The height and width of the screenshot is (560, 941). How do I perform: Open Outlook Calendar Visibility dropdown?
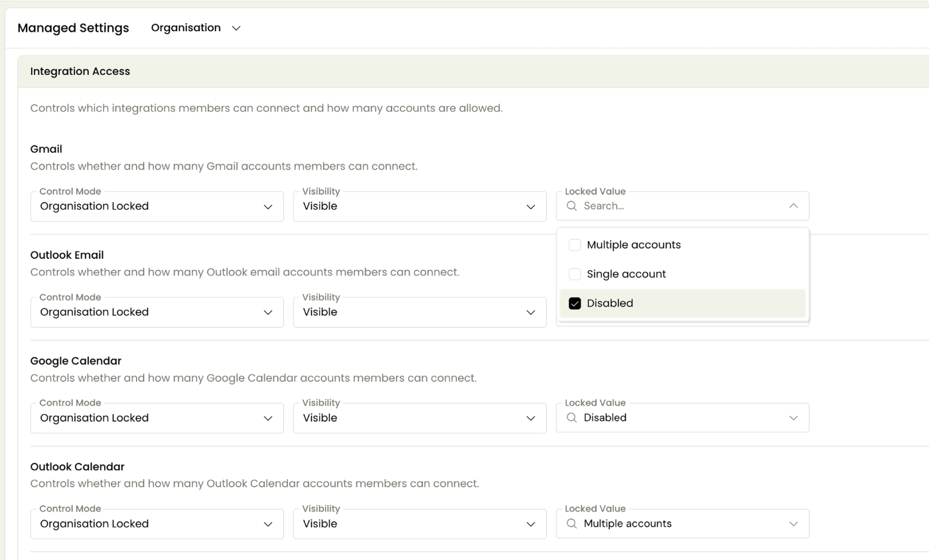(419, 524)
